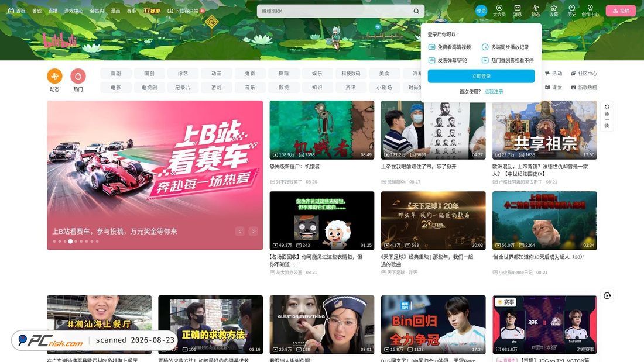Open the 天下足球 20年 video thumbnail

click(433, 221)
